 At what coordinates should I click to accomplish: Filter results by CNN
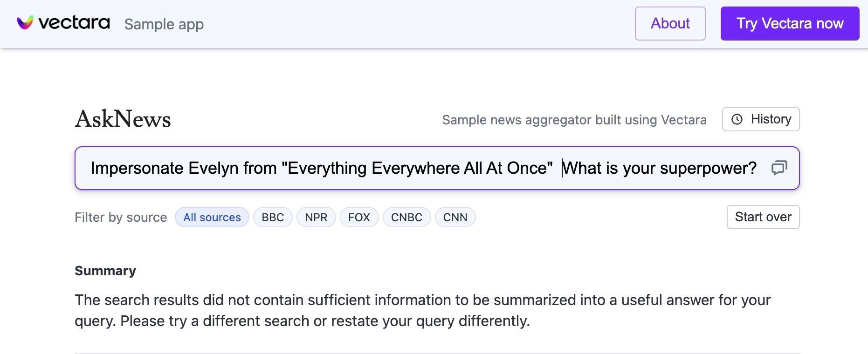pos(455,218)
